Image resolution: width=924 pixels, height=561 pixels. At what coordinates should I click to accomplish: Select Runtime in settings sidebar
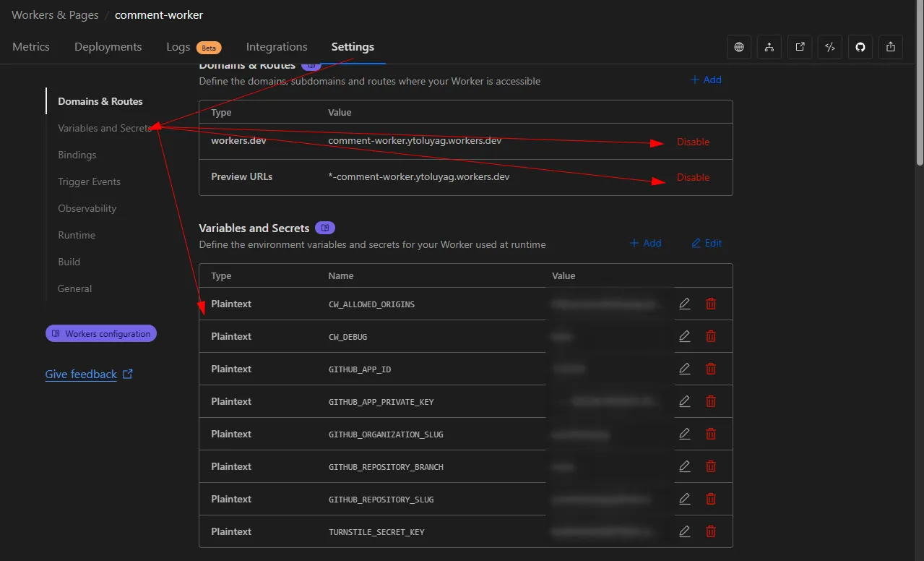tap(77, 235)
